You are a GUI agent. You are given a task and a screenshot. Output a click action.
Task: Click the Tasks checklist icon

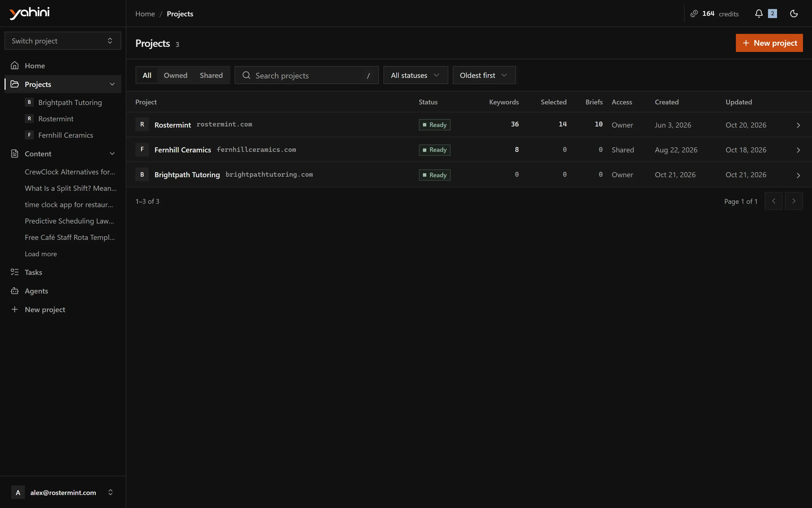(x=14, y=272)
